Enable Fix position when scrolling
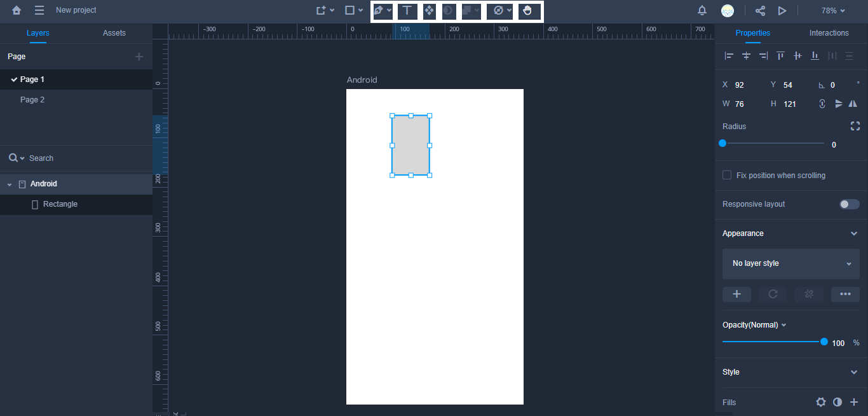The image size is (868, 416). [x=727, y=175]
